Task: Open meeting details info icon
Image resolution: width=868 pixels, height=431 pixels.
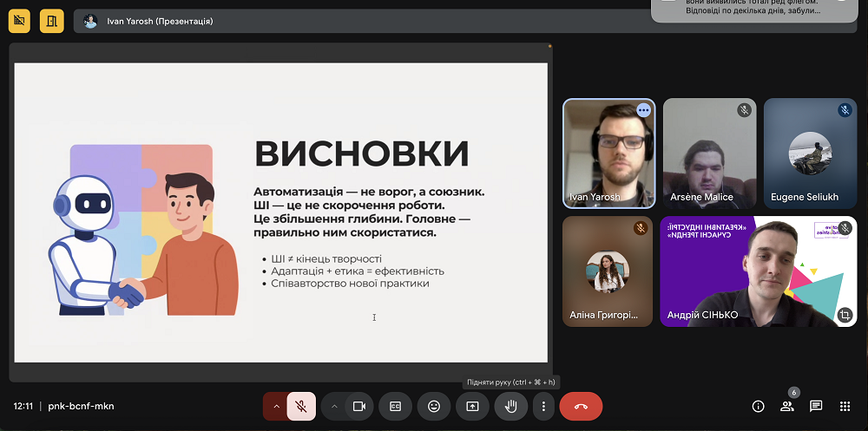Action: [x=758, y=406]
